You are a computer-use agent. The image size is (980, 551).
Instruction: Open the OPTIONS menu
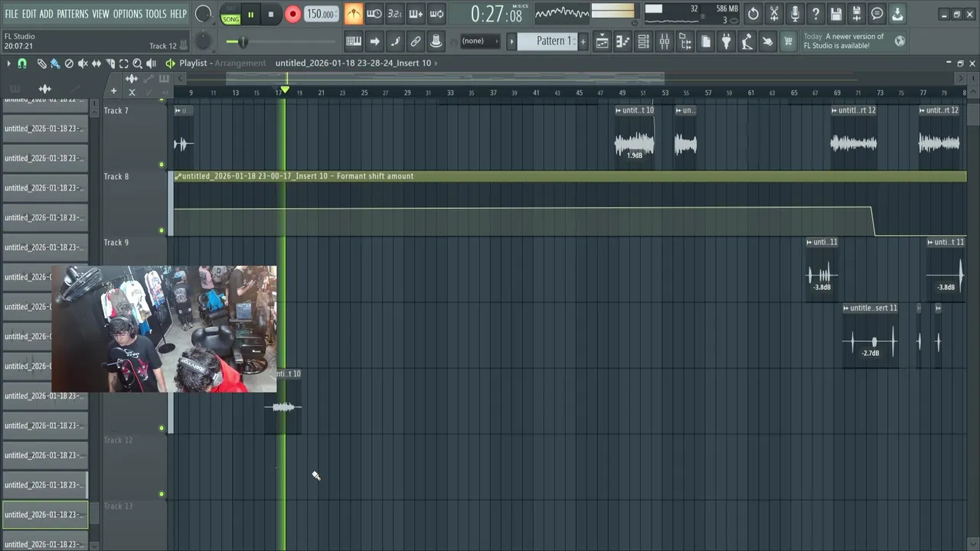click(x=128, y=14)
